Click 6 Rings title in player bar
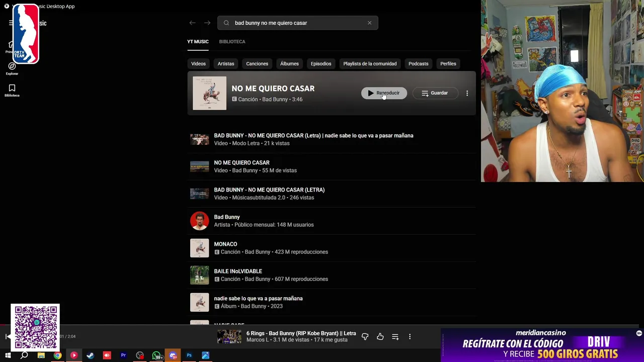Image resolution: width=644 pixels, height=362 pixels. 301,333
